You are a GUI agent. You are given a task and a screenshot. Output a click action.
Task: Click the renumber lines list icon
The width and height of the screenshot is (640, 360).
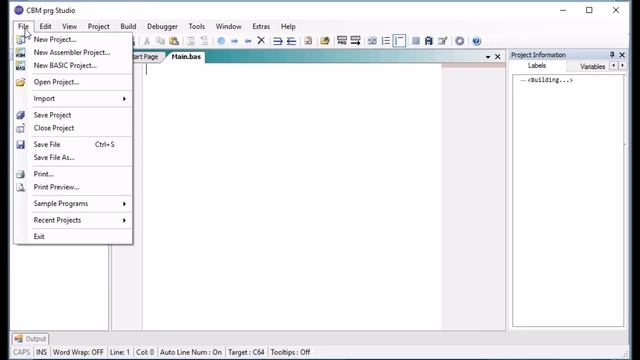[385, 41]
